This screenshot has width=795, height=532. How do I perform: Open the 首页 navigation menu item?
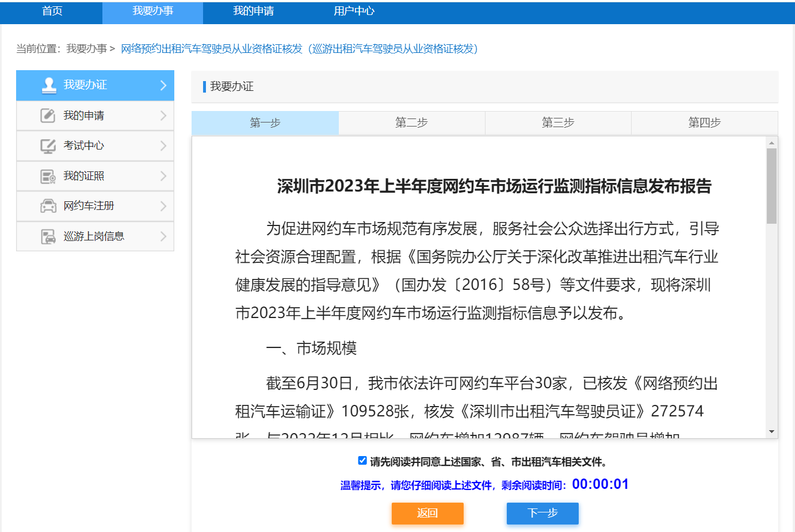[x=52, y=11]
